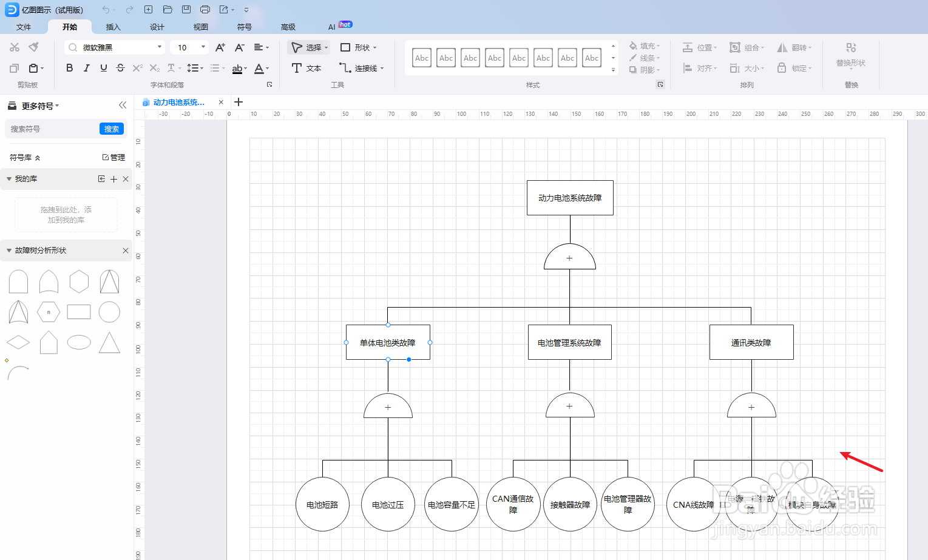
Task: Click the Paste clipboard icon
Action: pos(33,68)
